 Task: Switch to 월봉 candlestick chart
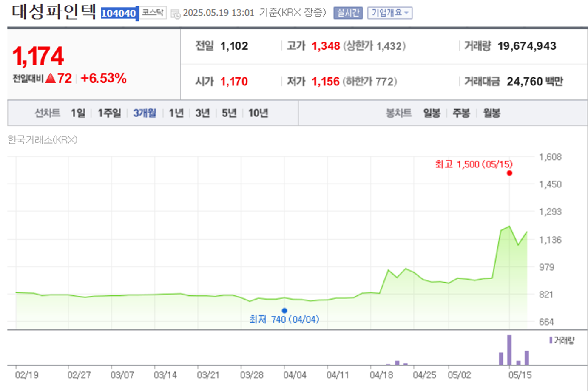(x=491, y=113)
